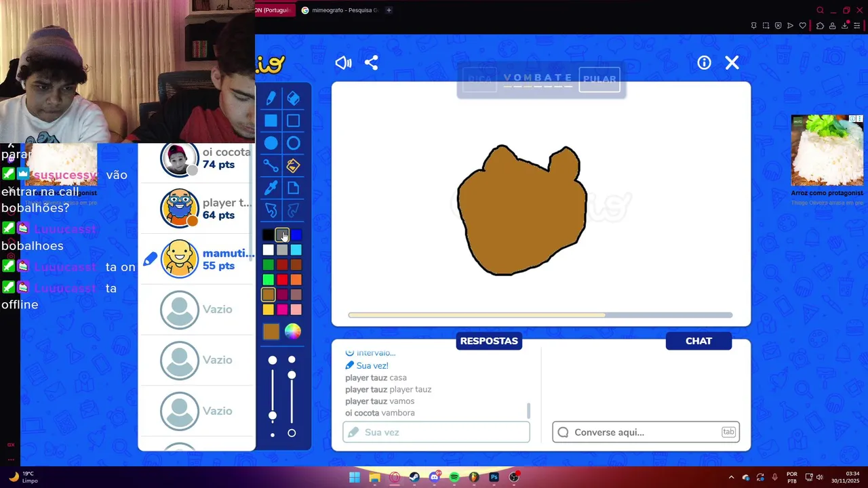Select the line tool

271,165
